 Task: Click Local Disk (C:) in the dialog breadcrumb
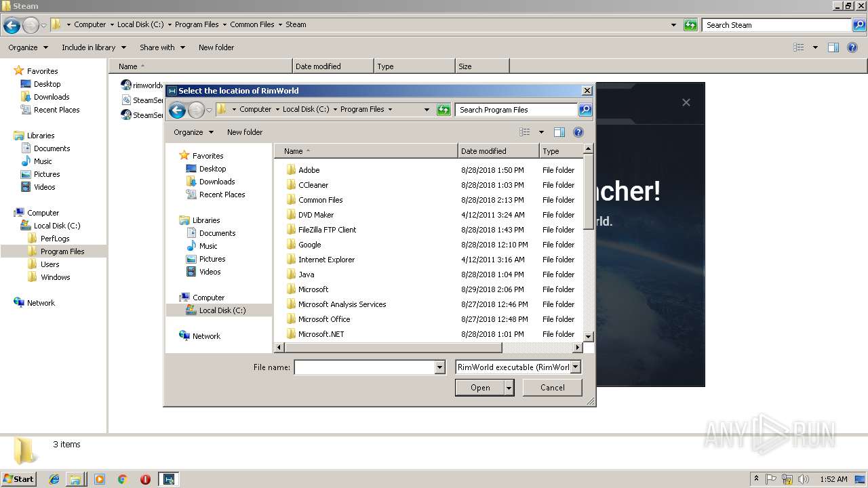[306, 109]
